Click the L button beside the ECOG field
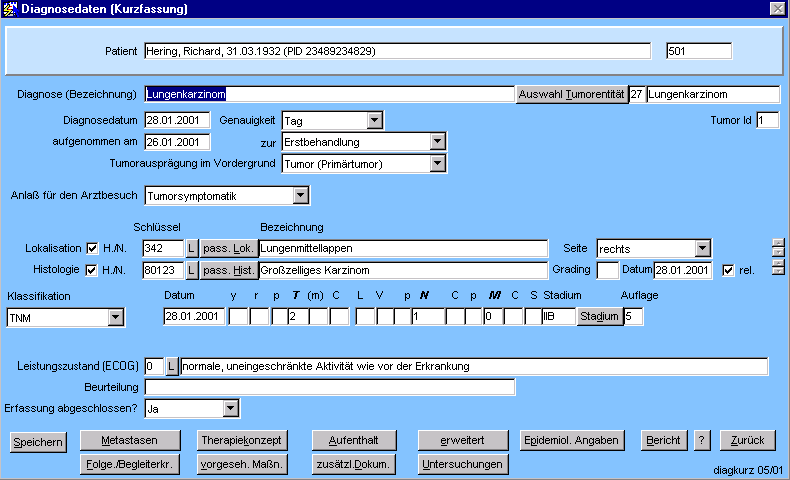The width and height of the screenshot is (790, 480). tap(171, 366)
